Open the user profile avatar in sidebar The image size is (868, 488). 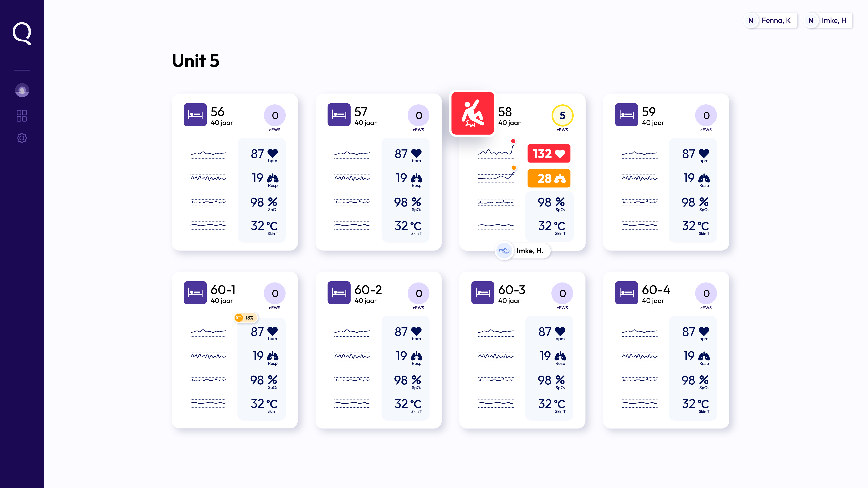pos(22,90)
